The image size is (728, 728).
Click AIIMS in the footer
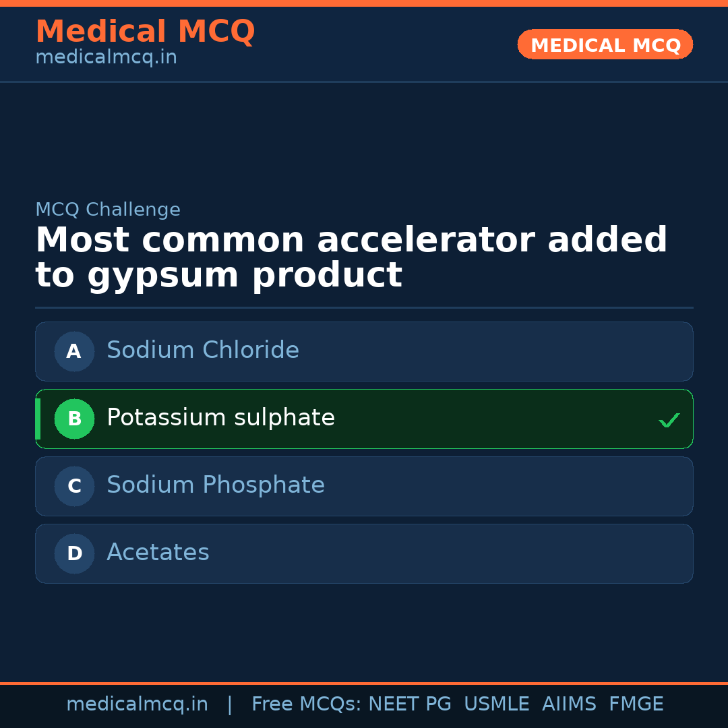(x=569, y=704)
